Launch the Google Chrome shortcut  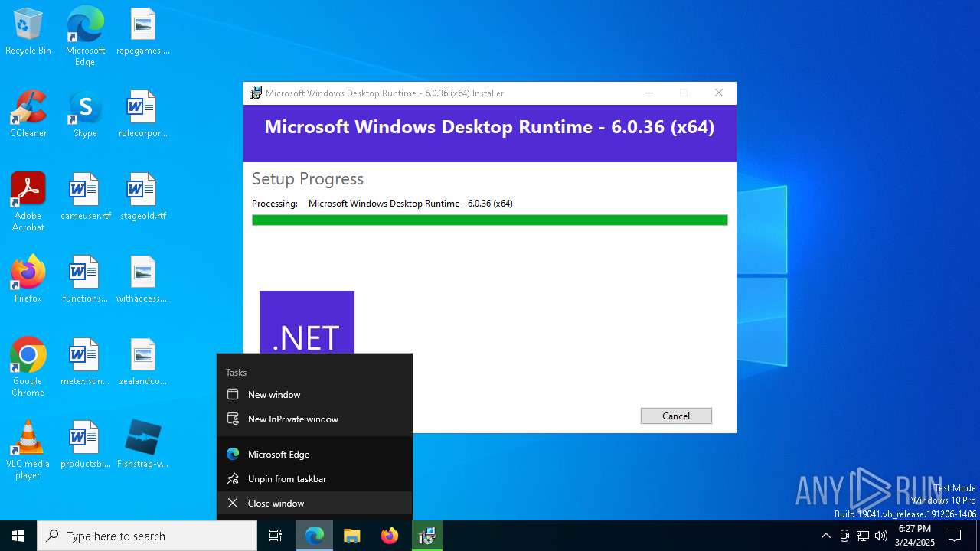point(28,367)
